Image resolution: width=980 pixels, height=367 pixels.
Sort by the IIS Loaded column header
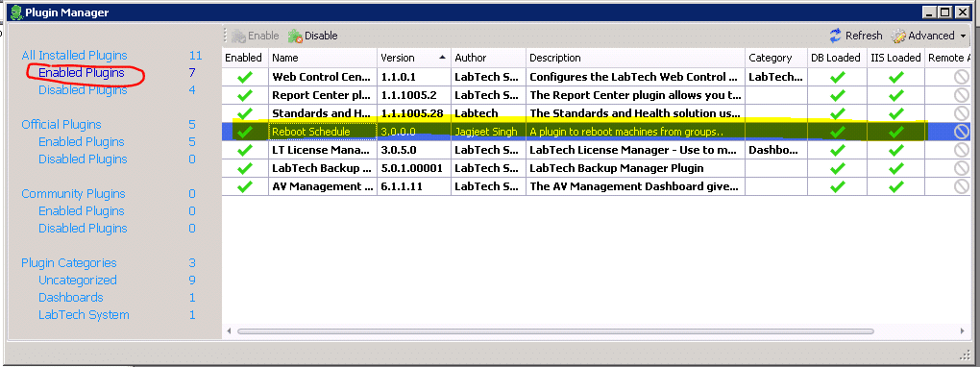[x=895, y=58]
